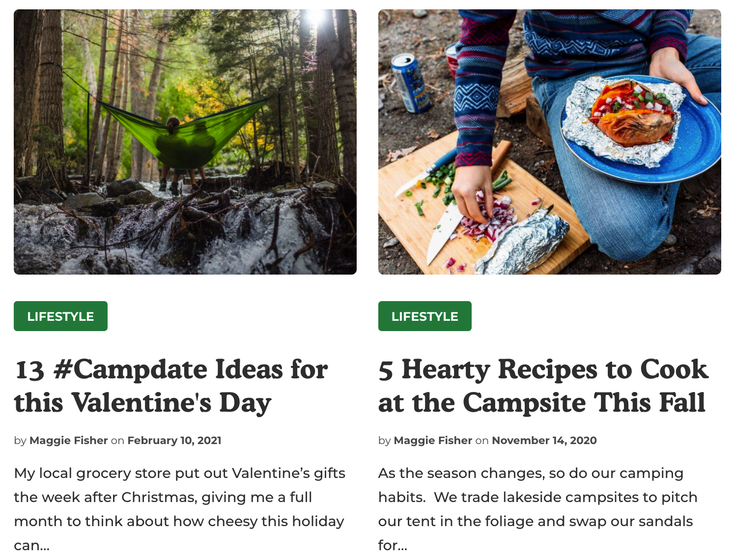Click LIFESTYLE tag above the Campdate article
The height and width of the screenshot is (560, 734).
pyautogui.click(x=60, y=316)
